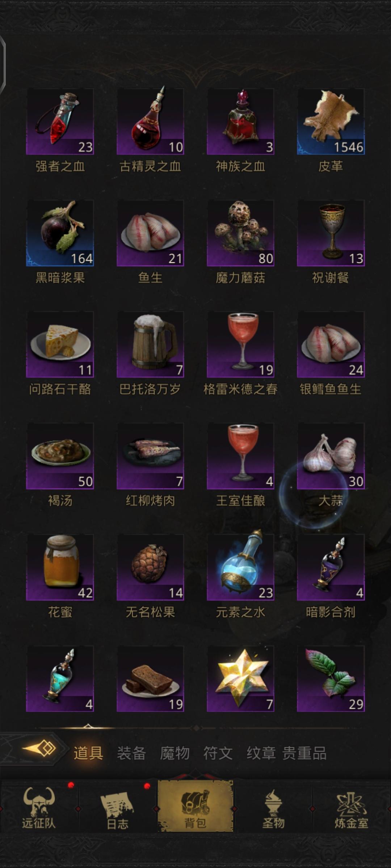The width and height of the screenshot is (391, 868).
Task: Tap the 皮革 leather hide item
Action: tap(331, 122)
